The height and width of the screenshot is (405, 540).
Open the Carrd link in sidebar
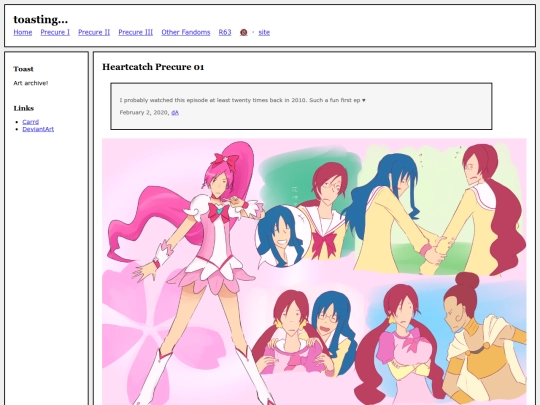(x=31, y=122)
